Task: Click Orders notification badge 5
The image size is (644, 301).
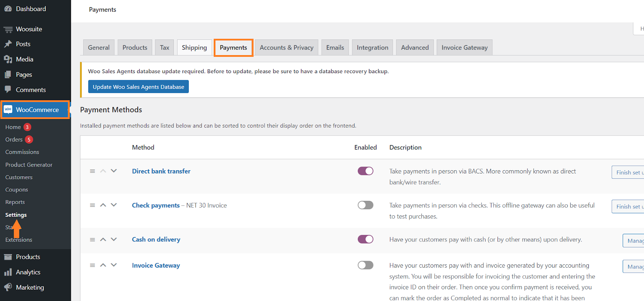Action: (x=29, y=140)
